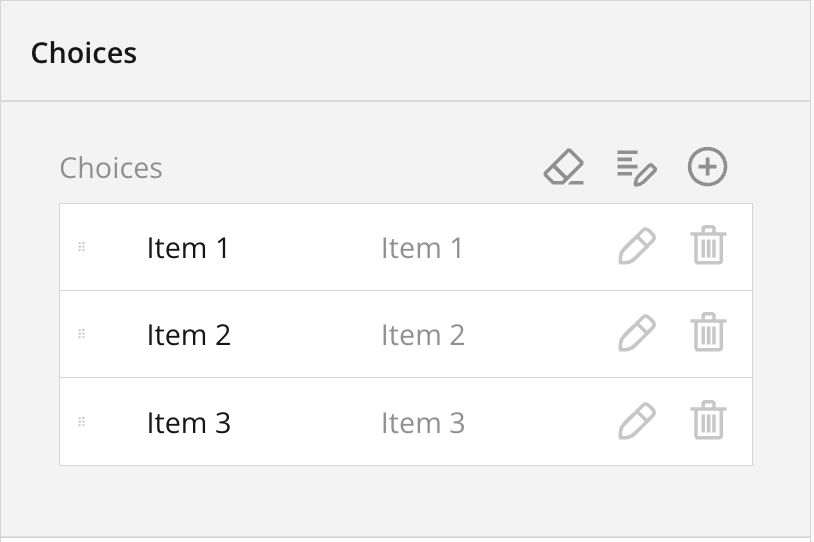Delete Item 1 with its trash icon
The image size is (814, 542).
coord(708,247)
